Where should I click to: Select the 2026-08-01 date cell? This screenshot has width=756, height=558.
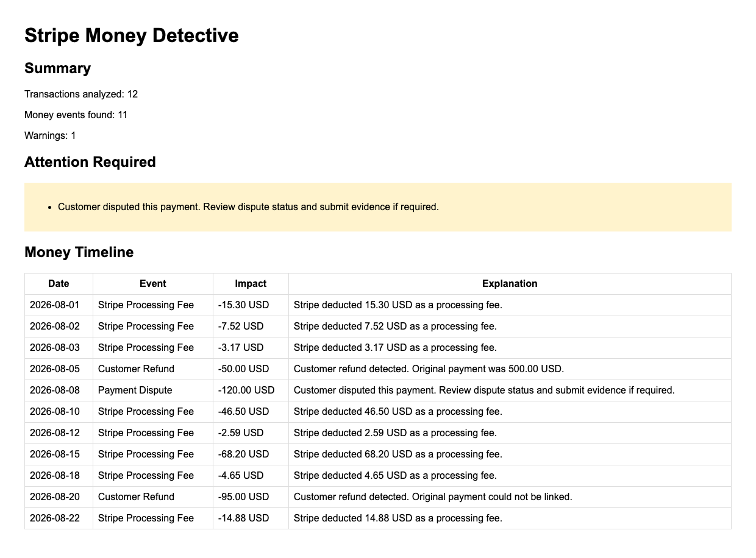(59, 305)
